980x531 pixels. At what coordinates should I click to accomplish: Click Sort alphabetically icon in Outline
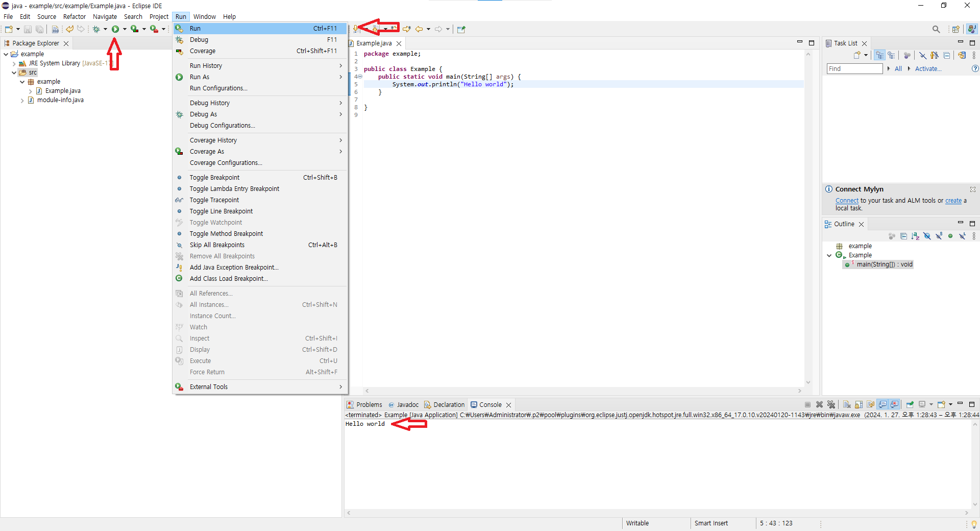915,236
